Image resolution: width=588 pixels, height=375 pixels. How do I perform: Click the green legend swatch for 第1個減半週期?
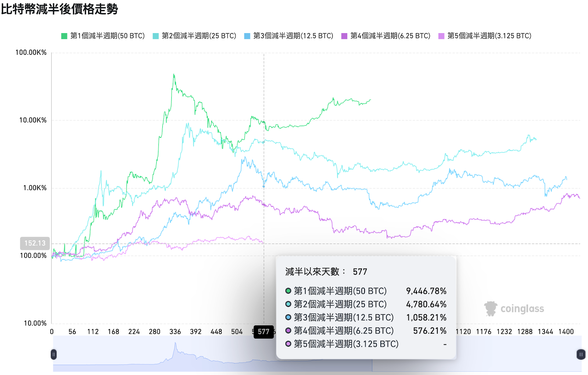[64, 36]
